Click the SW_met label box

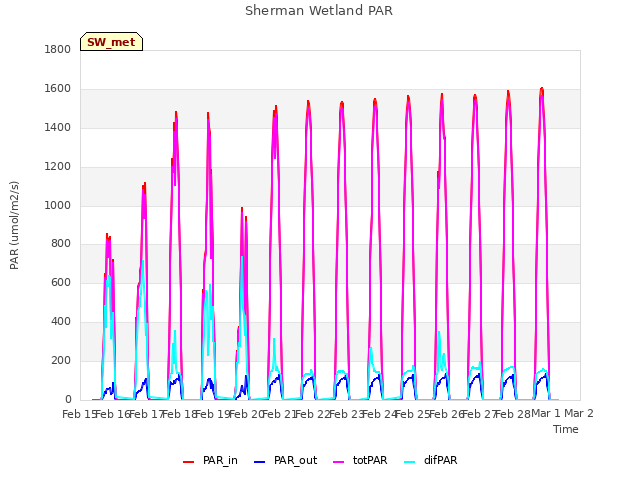[111, 42]
